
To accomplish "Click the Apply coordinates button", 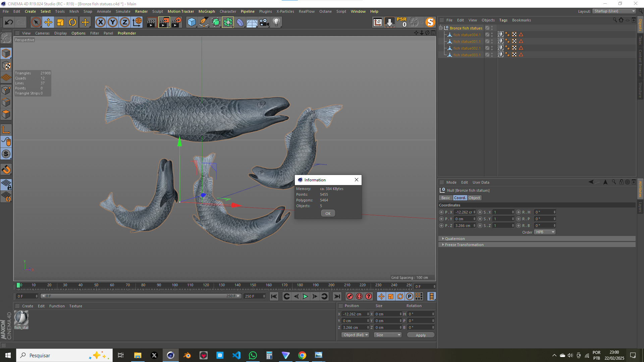I will [x=421, y=335].
